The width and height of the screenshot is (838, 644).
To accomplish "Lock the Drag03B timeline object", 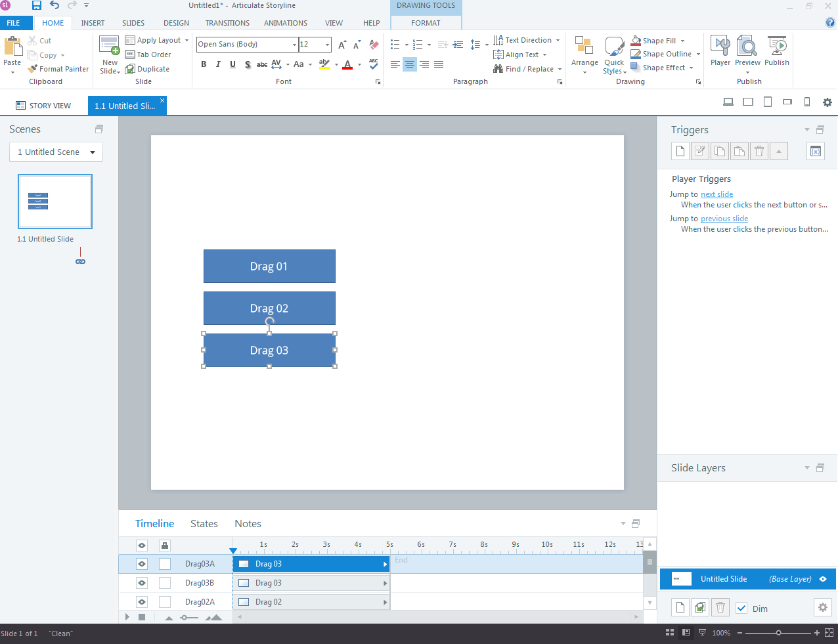I will click(165, 583).
